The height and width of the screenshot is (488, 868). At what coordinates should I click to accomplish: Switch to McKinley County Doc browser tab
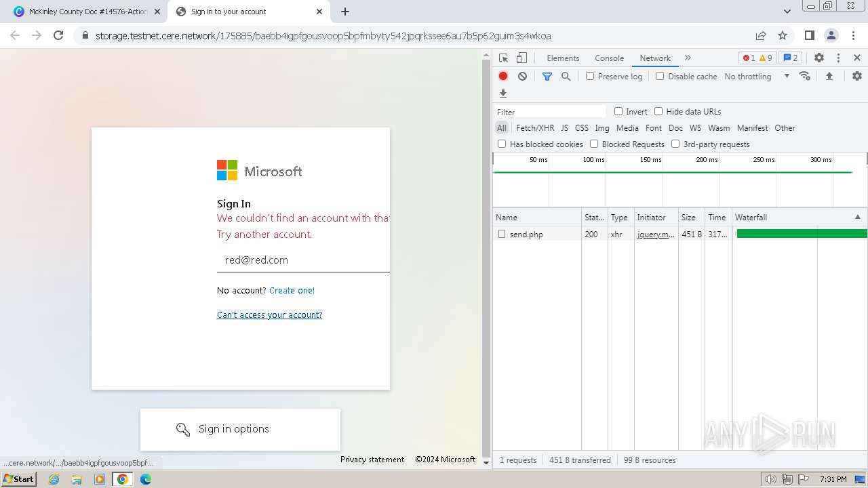coord(87,12)
